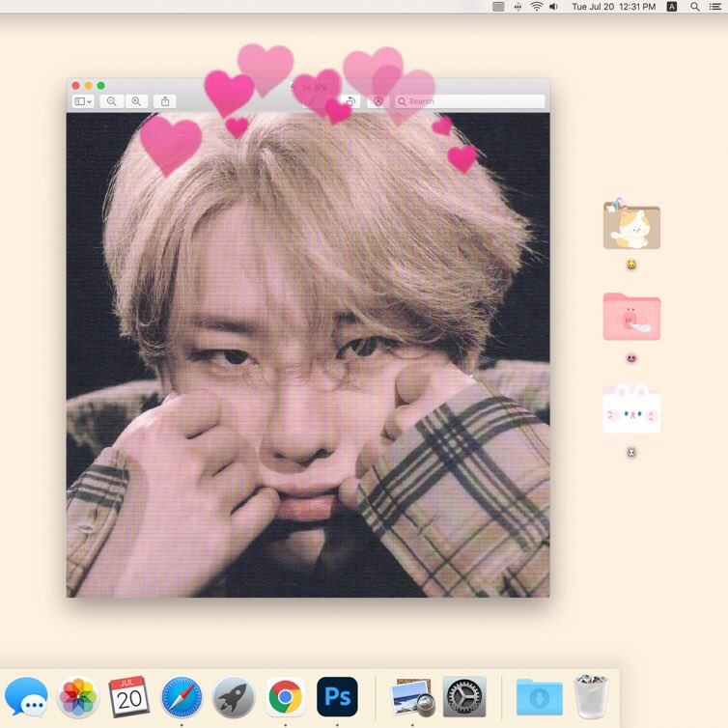Click the Preview app icon in Dock
Image resolution: width=728 pixels, height=728 pixels.
click(x=412, y=697)
